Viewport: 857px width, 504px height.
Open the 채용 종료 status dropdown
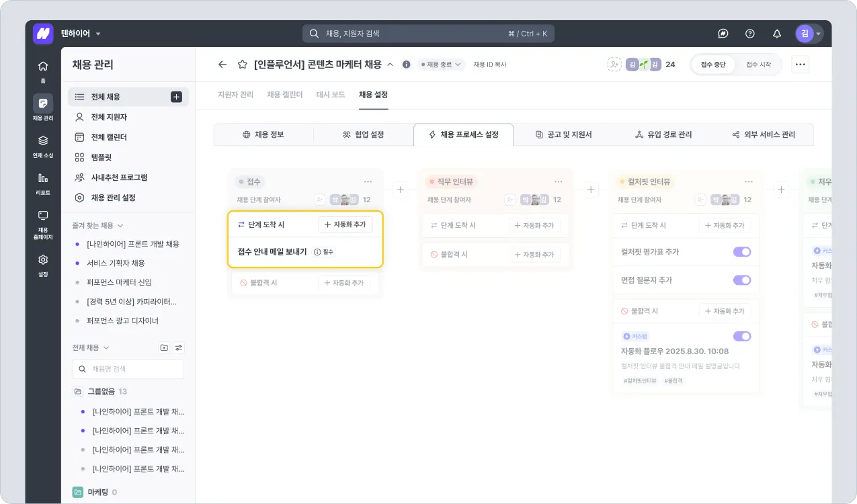click(442, 65)
